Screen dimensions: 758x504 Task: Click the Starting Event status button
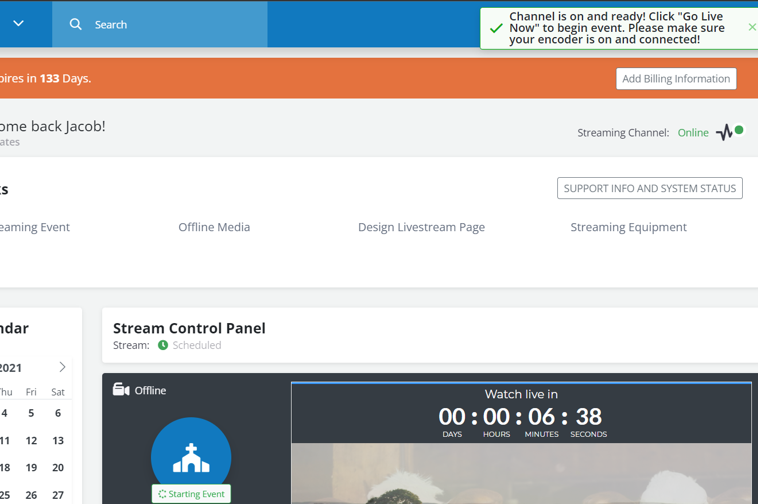coord(191,493)
